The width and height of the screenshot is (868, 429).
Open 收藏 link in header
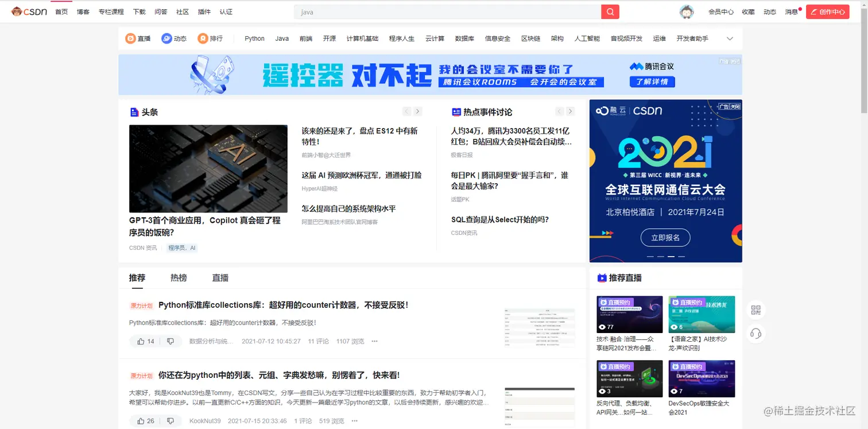click(748, 12)
